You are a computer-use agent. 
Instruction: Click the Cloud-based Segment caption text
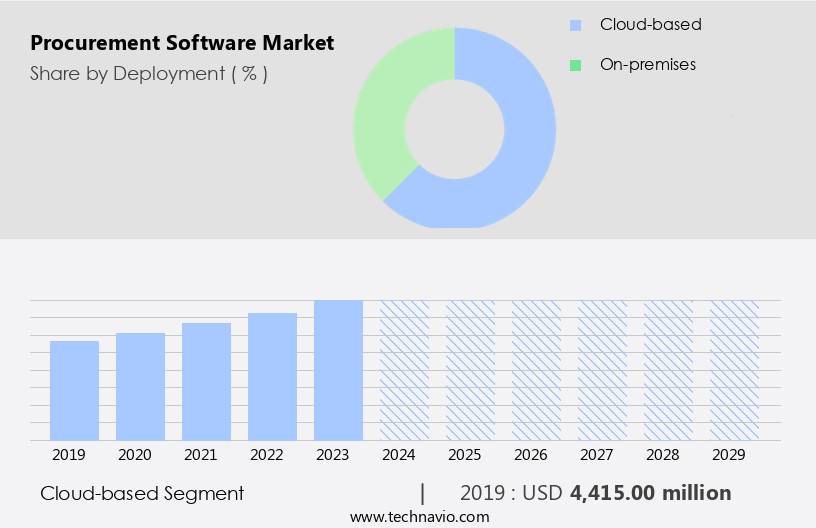pyautogui.click(x=142, y=493)
